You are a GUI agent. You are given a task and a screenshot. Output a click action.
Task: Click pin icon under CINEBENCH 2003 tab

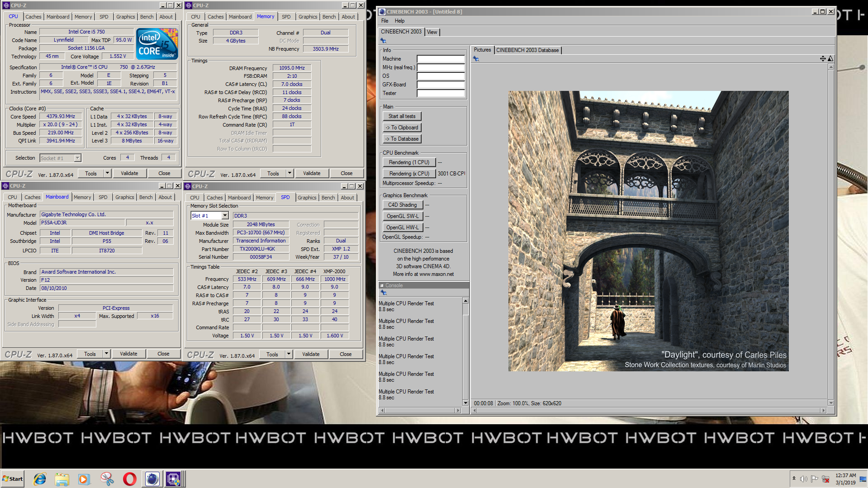click(384, 41)
